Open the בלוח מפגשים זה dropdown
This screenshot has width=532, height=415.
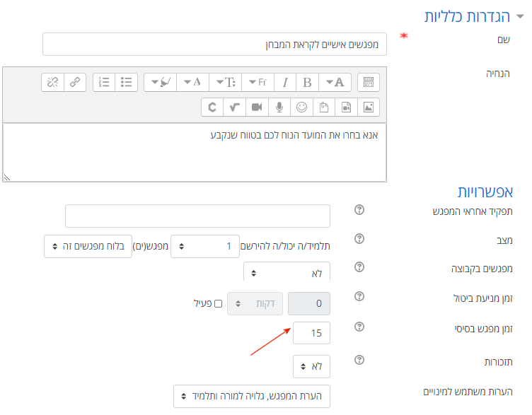(x=88, y=246)
